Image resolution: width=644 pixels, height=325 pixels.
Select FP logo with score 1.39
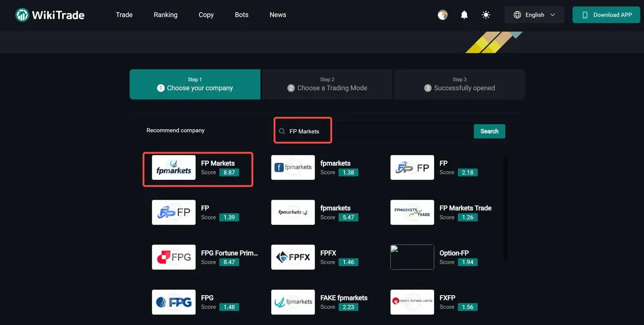click(x=174, y=213)
